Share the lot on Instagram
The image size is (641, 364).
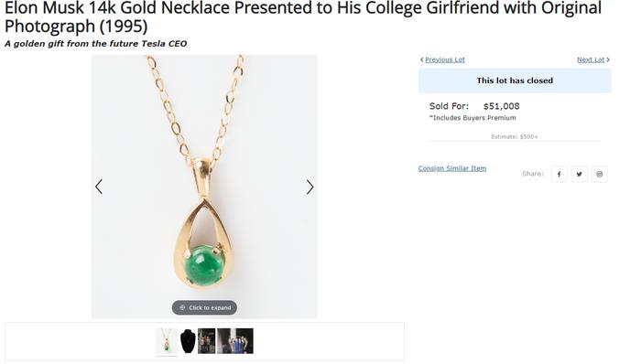click(x=599, y=175)
